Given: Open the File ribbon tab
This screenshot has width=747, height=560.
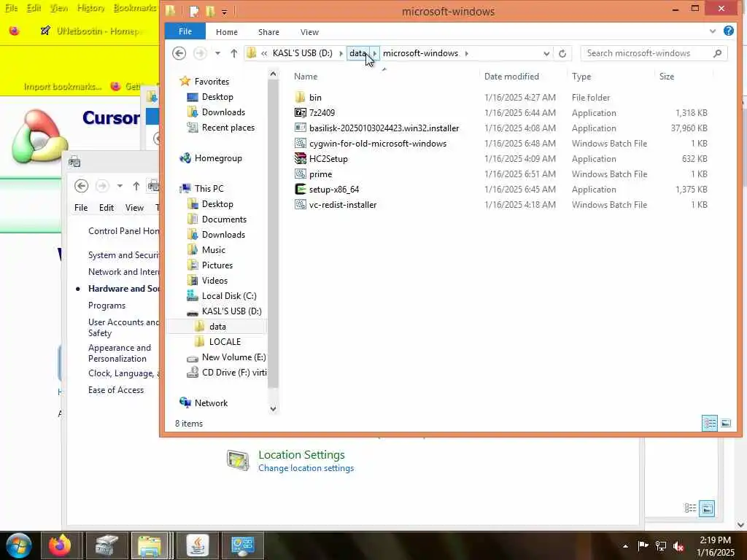Looking at the screenshot, I should [185, 31].
